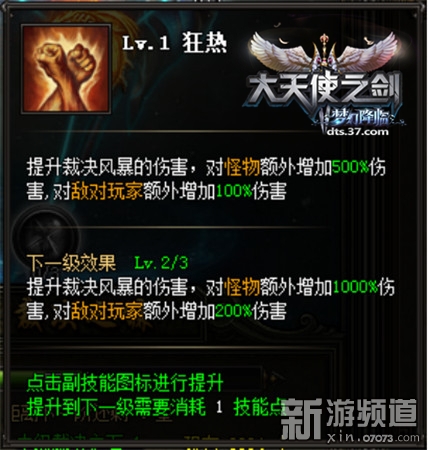The width and height of the screenshot is (428, 450).
Task: Click the 狂热 crossed fists skill icon
Action: coord(66,69)
